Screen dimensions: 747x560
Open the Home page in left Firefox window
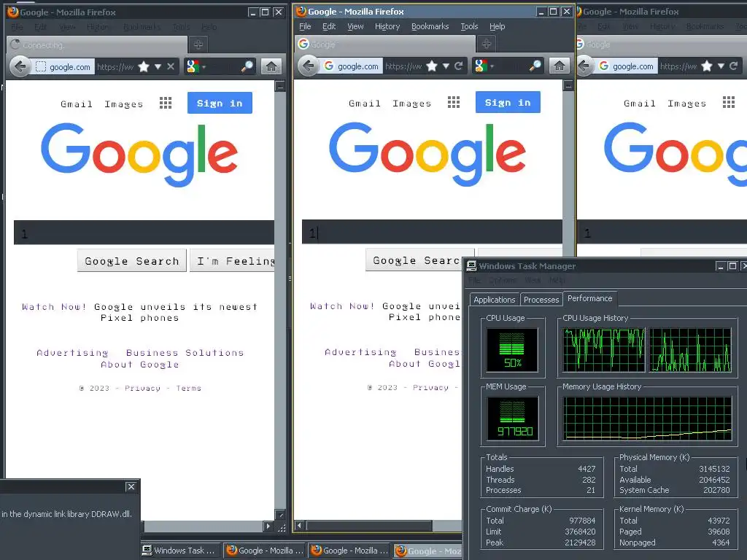coord(271,66)
